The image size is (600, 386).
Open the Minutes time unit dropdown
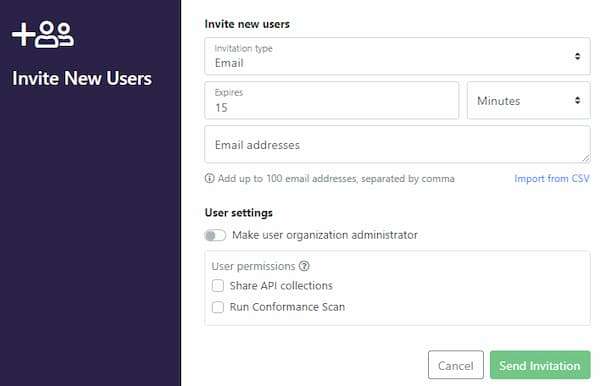pos(528,101)
